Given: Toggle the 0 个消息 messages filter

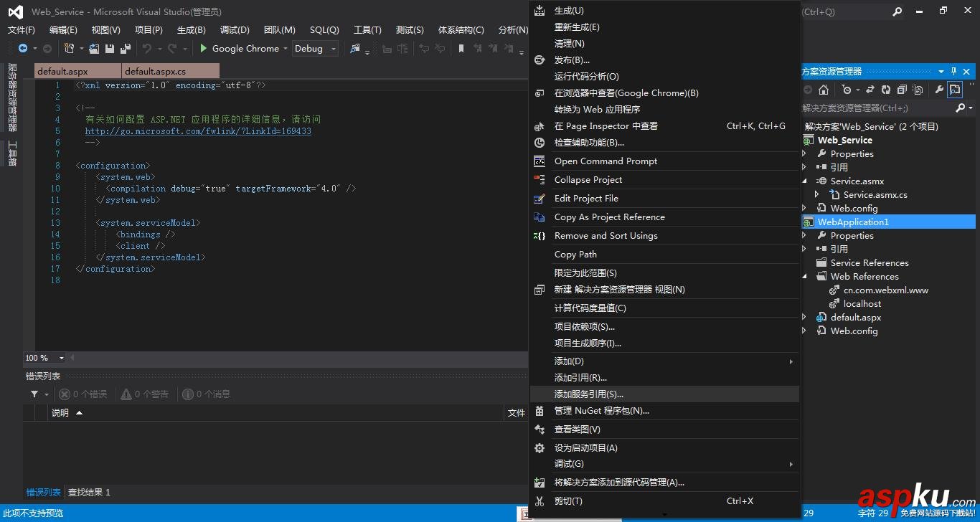Looking at the screenshot, I should point(206,394).
